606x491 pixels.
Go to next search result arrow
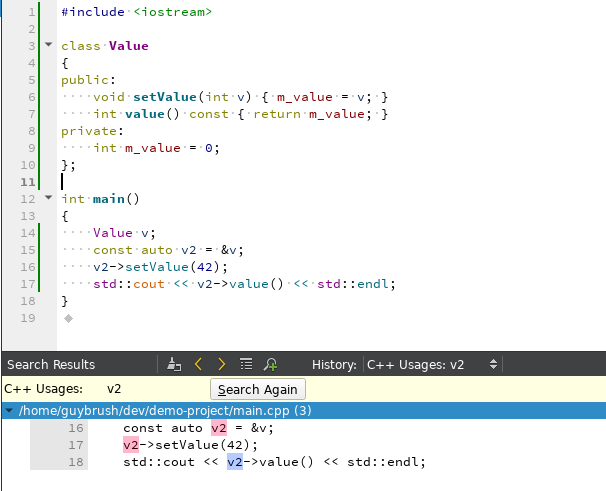221,365
